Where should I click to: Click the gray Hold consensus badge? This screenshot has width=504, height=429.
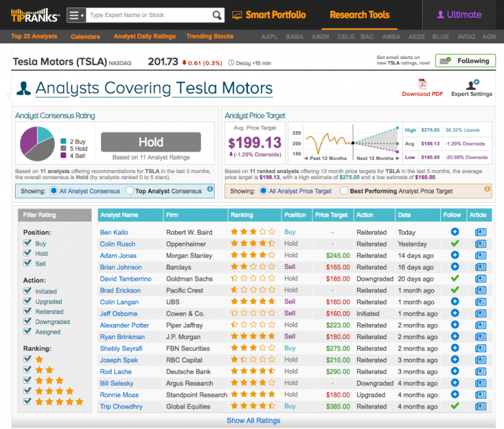pos(151,142)
